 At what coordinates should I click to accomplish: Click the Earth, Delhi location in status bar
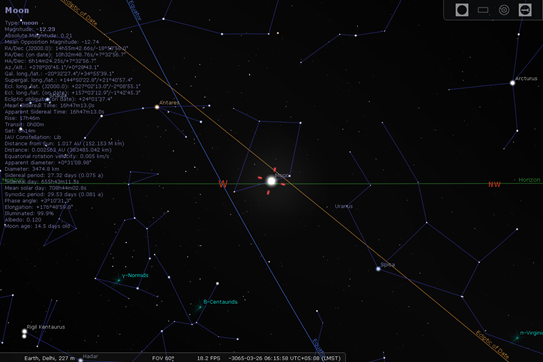[x=50, y=358]
